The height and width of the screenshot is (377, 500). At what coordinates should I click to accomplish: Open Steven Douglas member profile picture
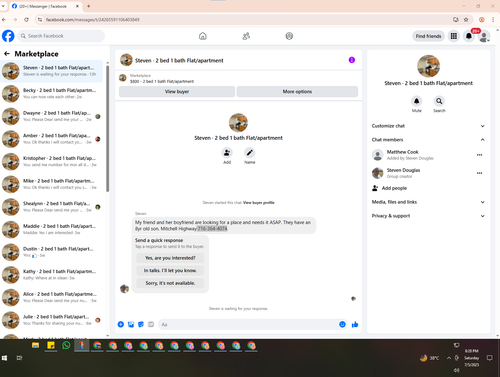click(377, 173)
